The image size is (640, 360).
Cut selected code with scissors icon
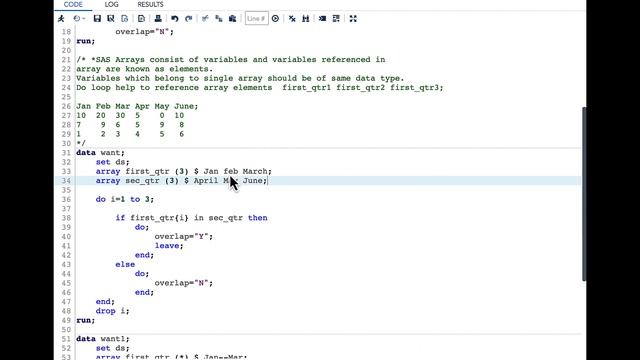[x=205, y=18]
